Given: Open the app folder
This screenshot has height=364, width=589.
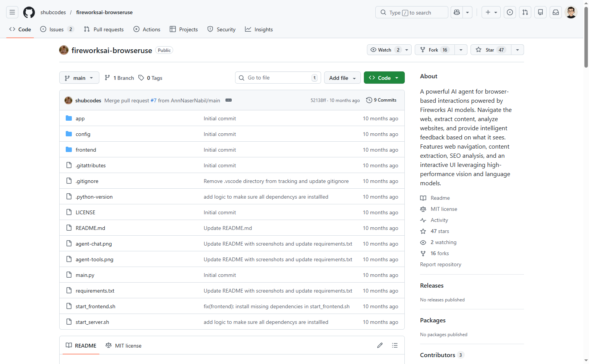Looking at the screenshot, I should tap(80, 118).
